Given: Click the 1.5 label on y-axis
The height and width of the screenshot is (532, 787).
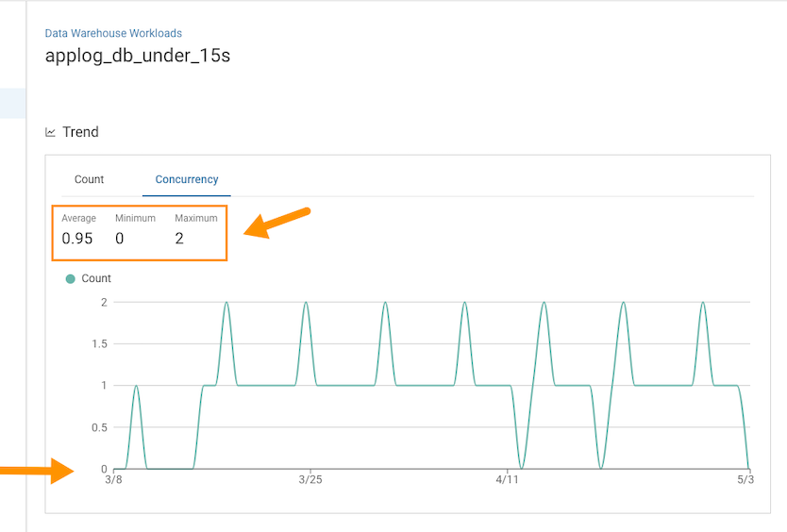Looking at the screenshot, I should [x=98, y=344].
